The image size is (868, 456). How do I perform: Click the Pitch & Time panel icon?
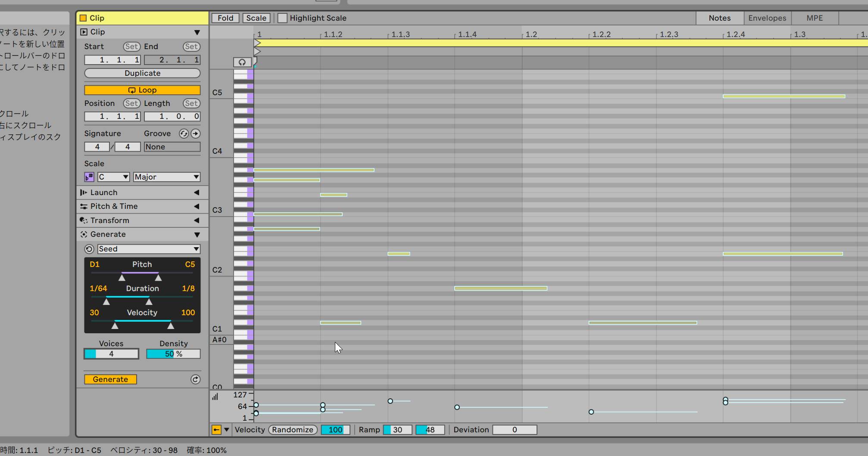click(84, 206)
